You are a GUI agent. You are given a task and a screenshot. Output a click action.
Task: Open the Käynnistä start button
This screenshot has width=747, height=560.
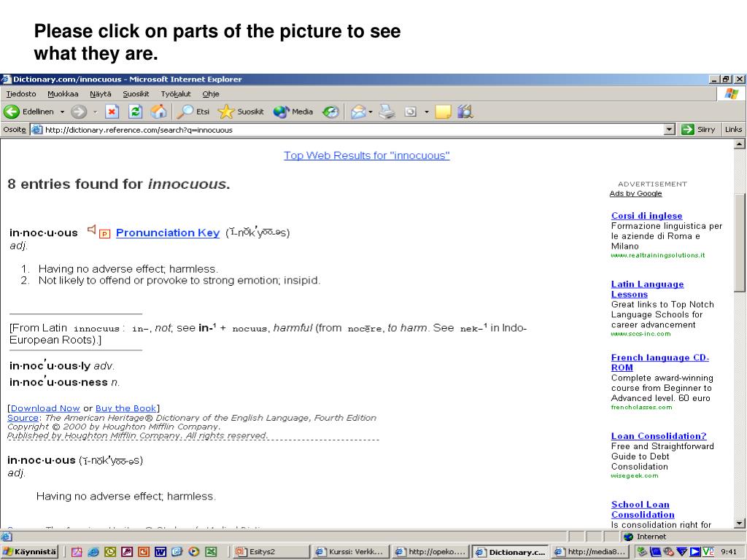(x=29, y=552)
